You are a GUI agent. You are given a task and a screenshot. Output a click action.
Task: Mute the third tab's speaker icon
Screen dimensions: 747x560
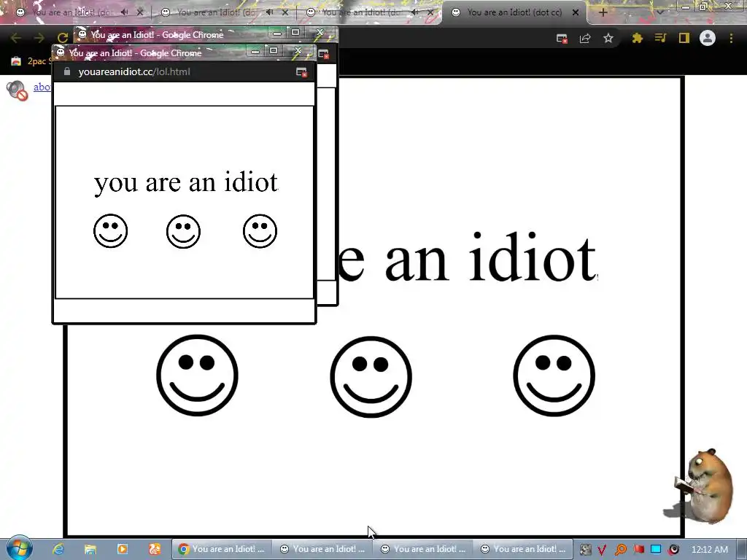click(415, 12)
